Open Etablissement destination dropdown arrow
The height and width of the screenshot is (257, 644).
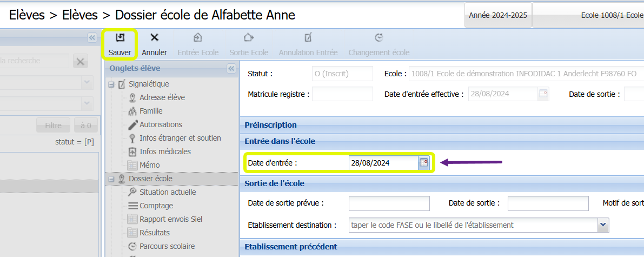coord(603,225)
